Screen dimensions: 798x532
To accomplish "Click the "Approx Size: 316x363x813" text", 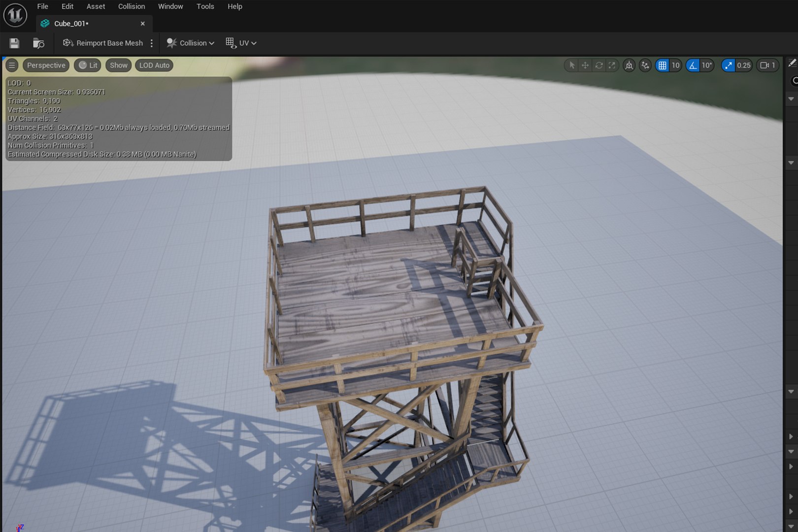I will click(x=50, y=136).
